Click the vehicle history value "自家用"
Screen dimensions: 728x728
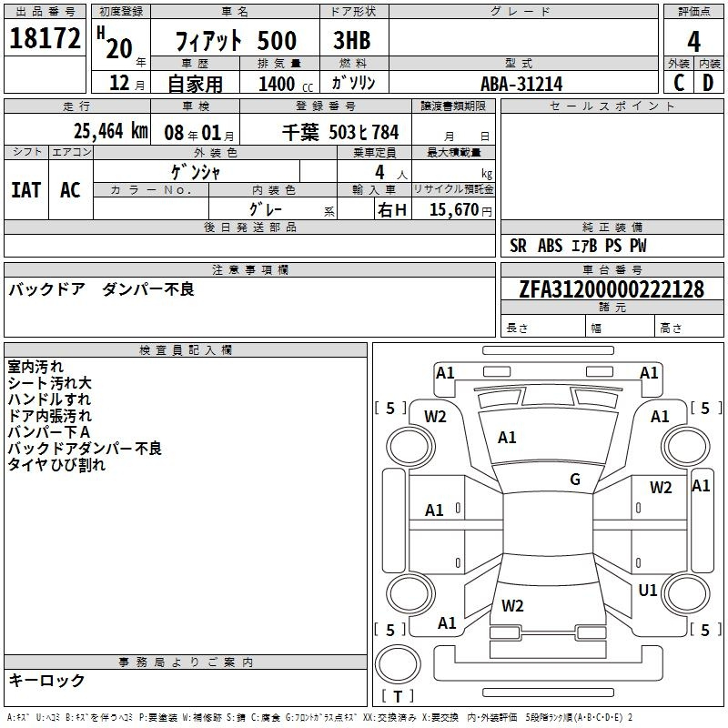point(195,84)
